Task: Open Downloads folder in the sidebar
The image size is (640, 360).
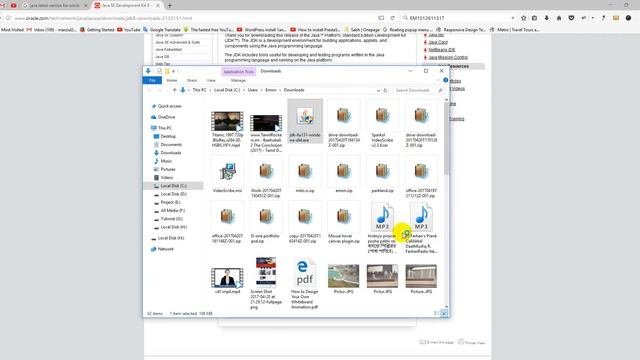Action: pos(171,153)
